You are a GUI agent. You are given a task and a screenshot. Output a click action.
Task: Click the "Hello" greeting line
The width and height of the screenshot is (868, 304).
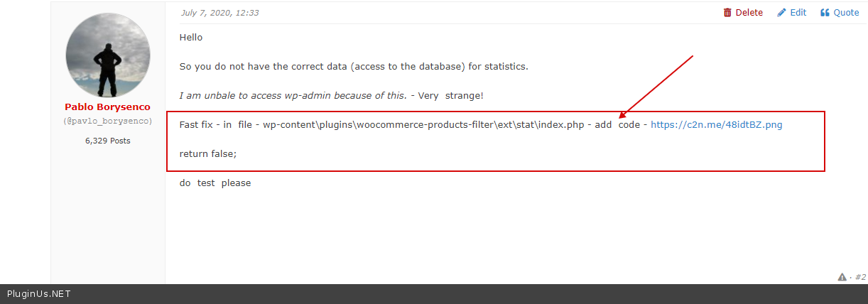tap(191, 38)
